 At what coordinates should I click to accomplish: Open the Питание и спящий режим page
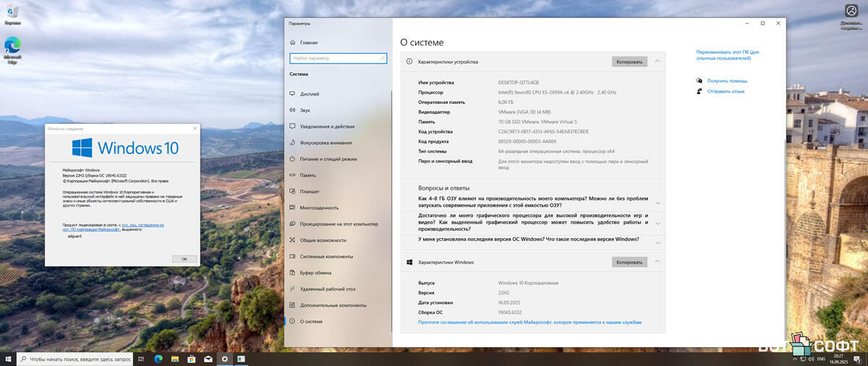tap(328, 159)
